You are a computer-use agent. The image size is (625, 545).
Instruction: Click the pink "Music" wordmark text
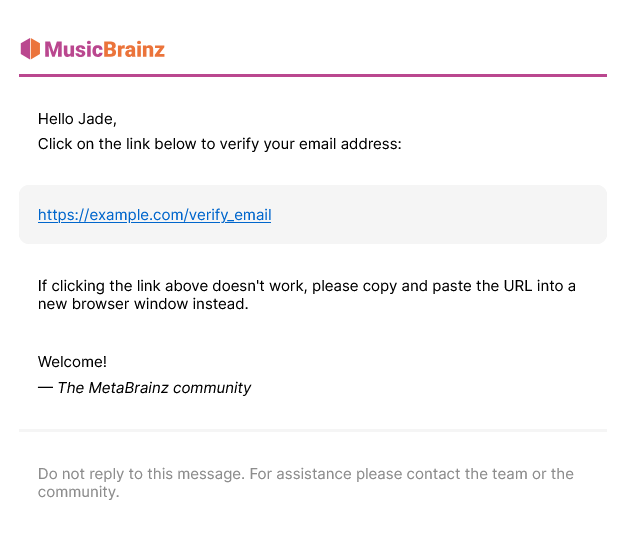[74, 49]
